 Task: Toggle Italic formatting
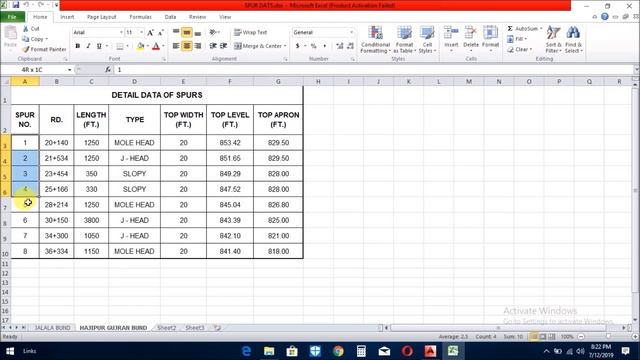(x=88, y=46)
